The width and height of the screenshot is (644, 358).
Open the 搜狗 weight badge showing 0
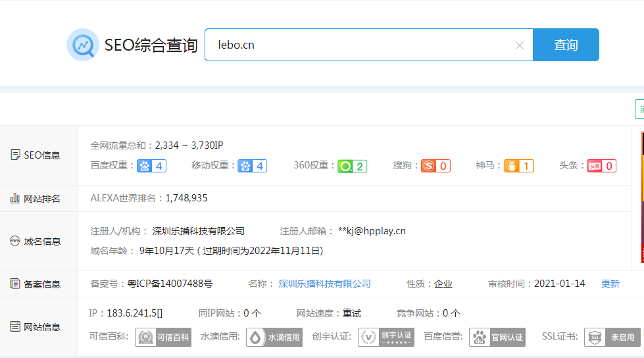(x=435, y=166)
